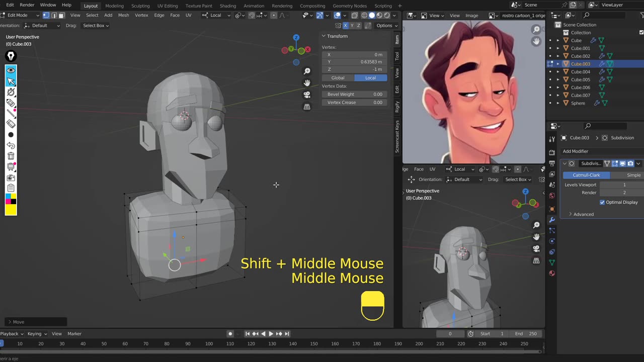
Task: Open the Options dropdown
Action: click(386, 26)
